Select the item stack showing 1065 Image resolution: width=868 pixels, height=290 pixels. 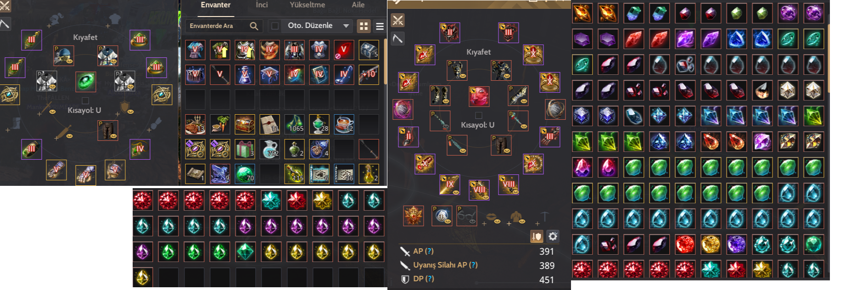pos(294,124)
